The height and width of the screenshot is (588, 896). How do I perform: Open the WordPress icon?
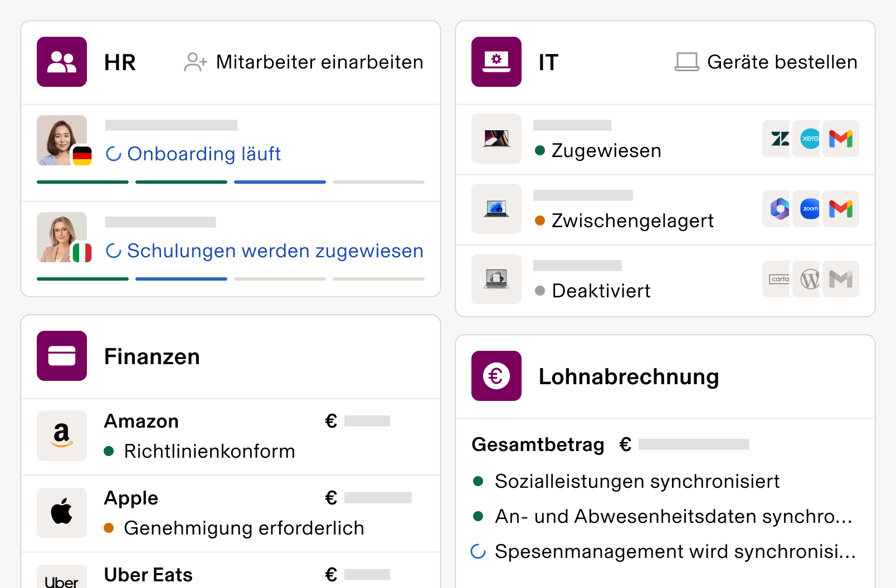(x=808, y=279)
